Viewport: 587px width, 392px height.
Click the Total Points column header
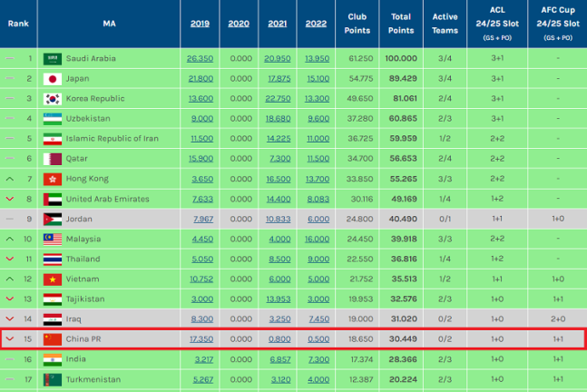tap(401, 24)
